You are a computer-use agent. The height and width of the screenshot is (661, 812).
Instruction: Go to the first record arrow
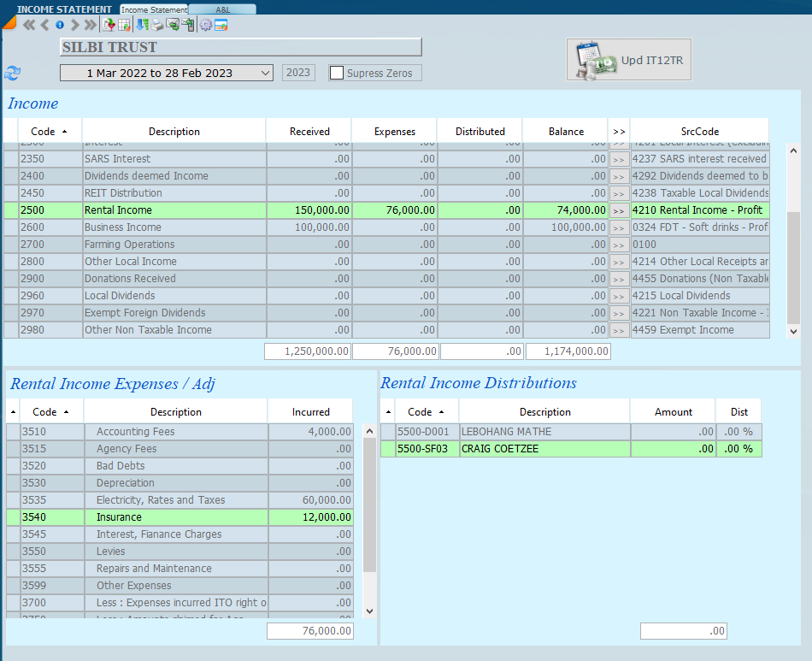coord(29,25)
